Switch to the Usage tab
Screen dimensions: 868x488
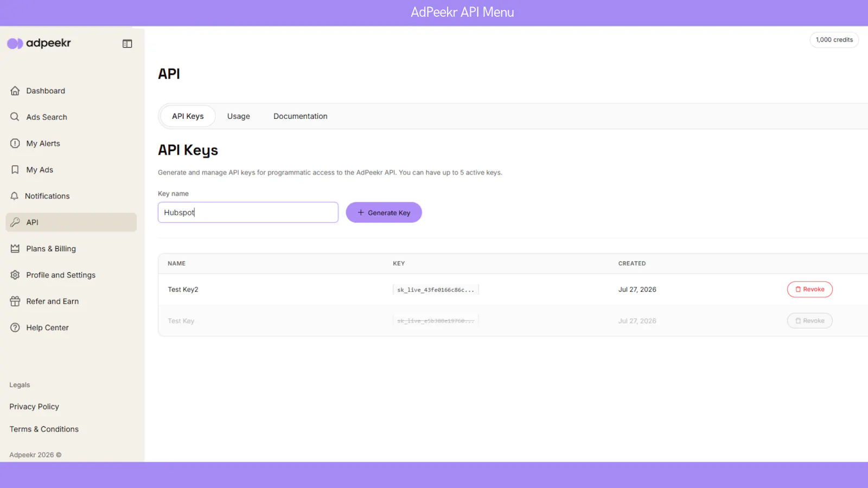tap(239, 116)
